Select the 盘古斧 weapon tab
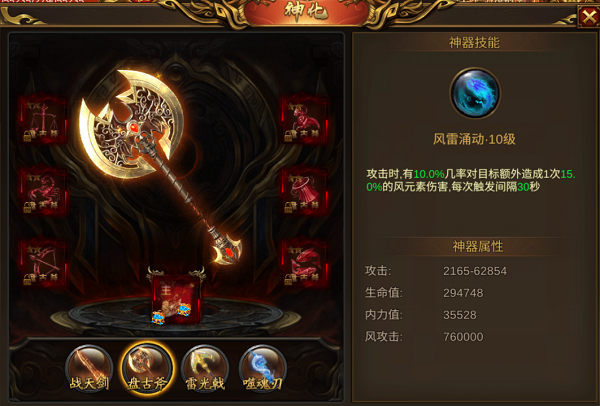Viewport: 600px width, 406px height. tap(147, 369)
